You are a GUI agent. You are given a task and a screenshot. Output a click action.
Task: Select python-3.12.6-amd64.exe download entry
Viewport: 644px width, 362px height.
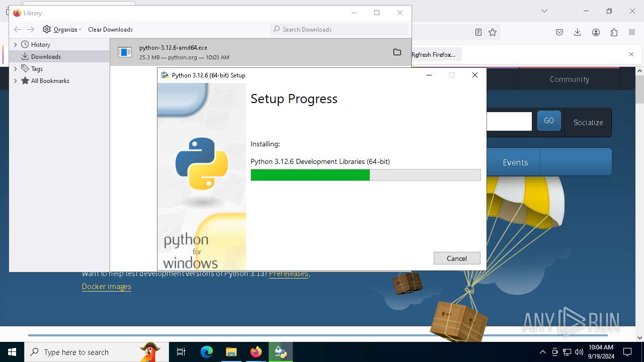point(261,52)
